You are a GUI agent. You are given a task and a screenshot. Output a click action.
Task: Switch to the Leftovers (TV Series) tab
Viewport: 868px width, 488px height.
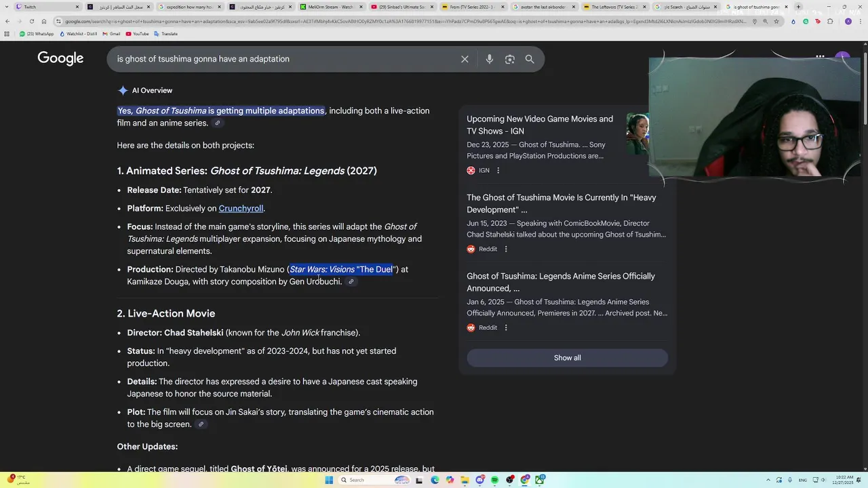[x=614, y=7]
